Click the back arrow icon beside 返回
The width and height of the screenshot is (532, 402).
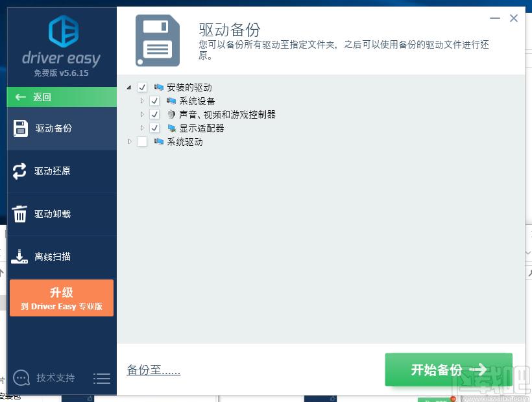pos(21,97)
